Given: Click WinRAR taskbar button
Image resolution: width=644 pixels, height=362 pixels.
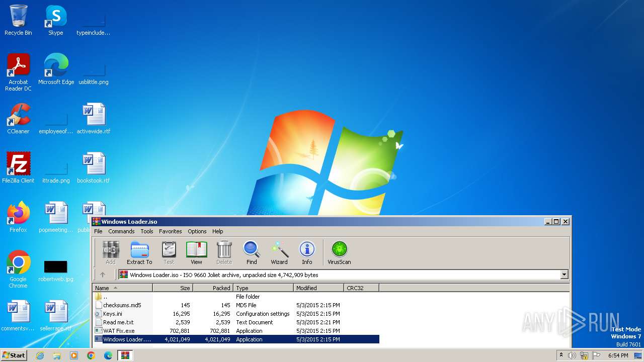Looking at the screenshot, I should click(125, 355).
